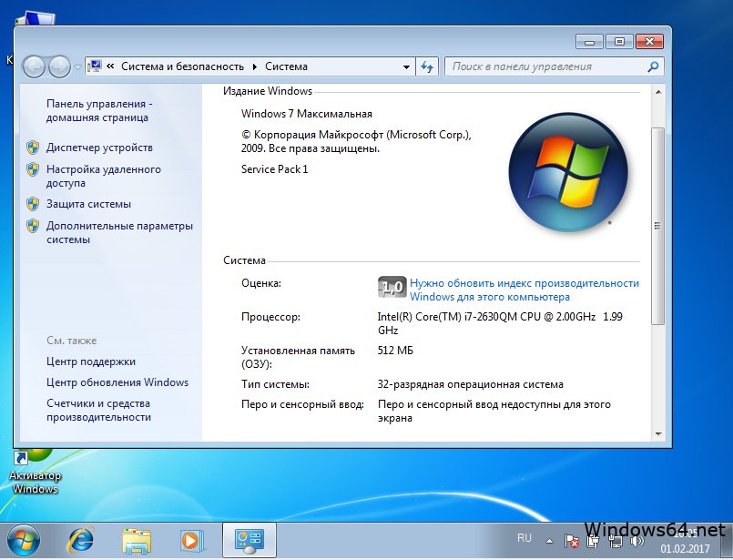Open volume speaker icon in tray

(x=636, y=541)
